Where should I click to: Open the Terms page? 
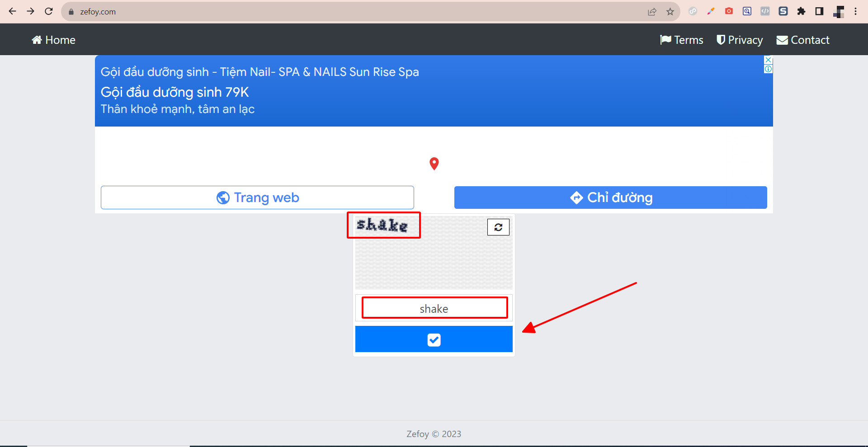pos(682,40)
